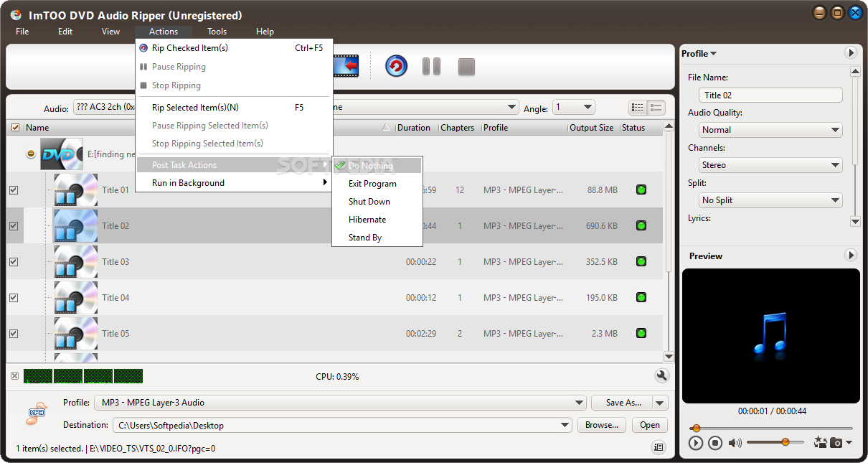This screenshot has width=868, height=463.
Task: Uncheck the Title 02 checkbox
Action: (14, 226)
